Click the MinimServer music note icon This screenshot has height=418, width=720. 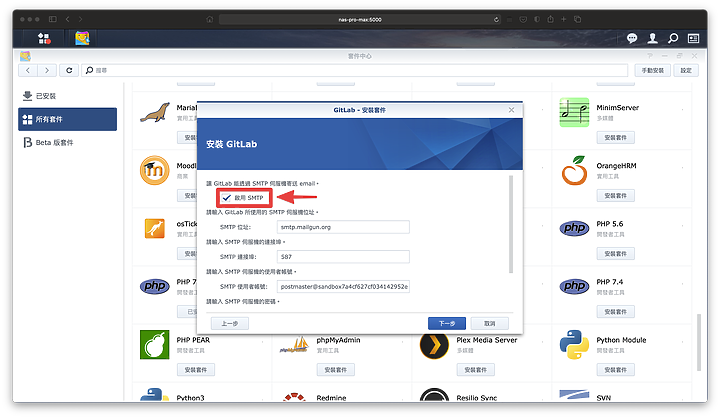click(x=574, y=113)
